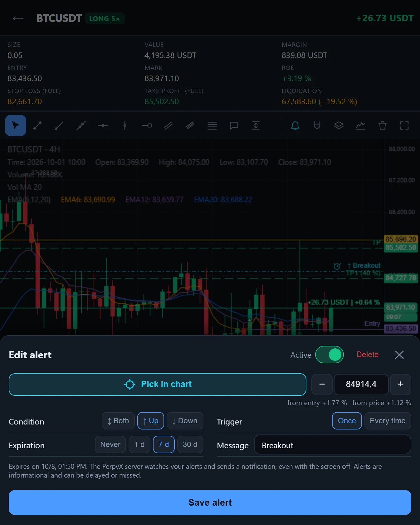Set Trigger to Once
The height and width of the screenshot is (525, 420).
point(347,421)
